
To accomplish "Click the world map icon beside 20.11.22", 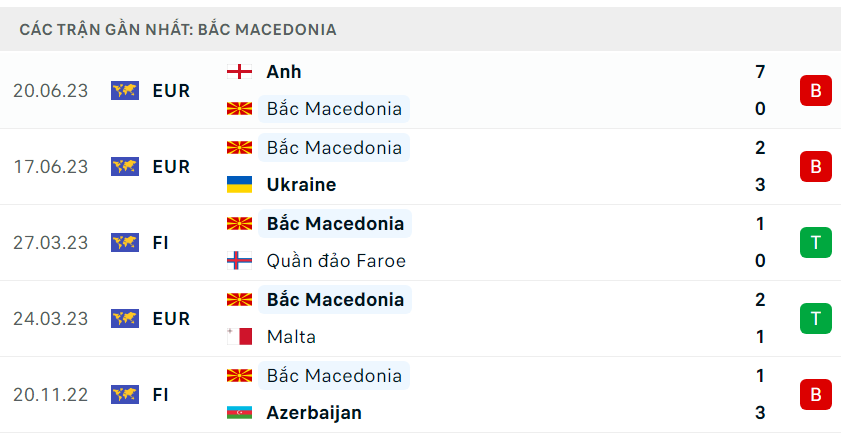I will coord(125,395).
